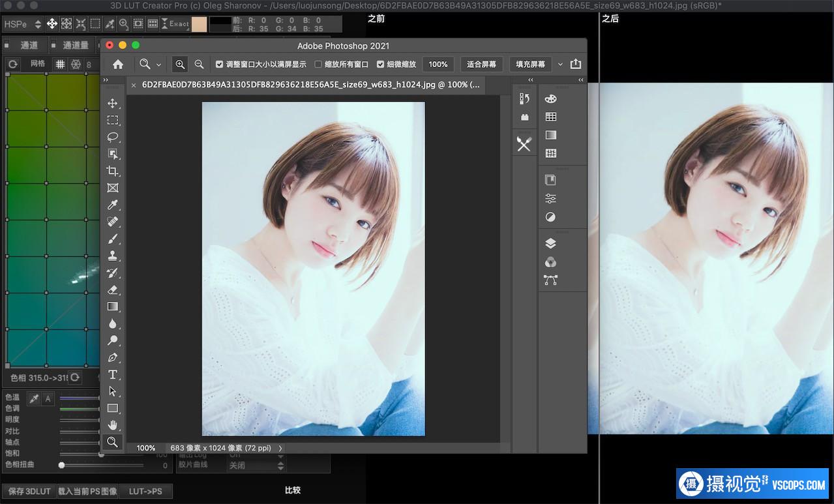Open the HSPe color model dropdown
The height and width of the screenshot is (504, 834).
(x=22, y=24)
